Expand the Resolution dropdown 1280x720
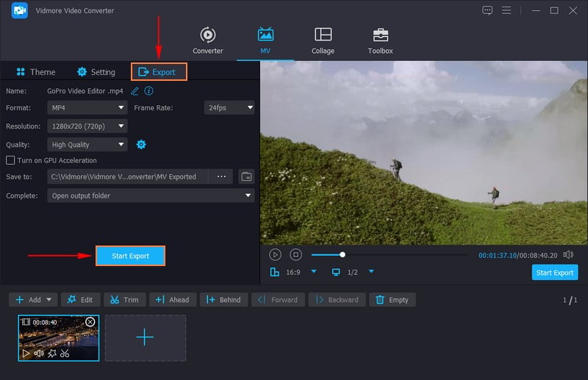The image size is (588, 380). [x=87, y=126]
